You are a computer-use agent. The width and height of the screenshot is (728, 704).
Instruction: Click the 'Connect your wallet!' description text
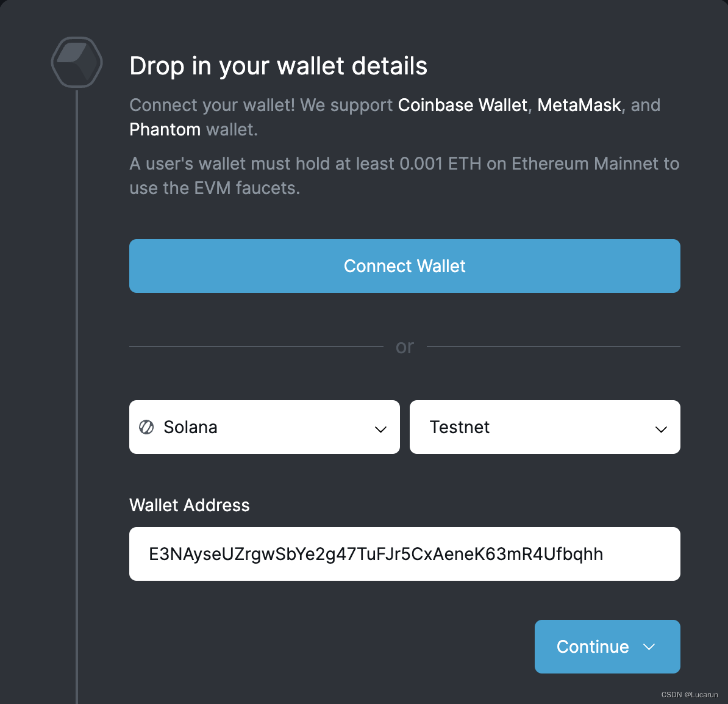212,105
